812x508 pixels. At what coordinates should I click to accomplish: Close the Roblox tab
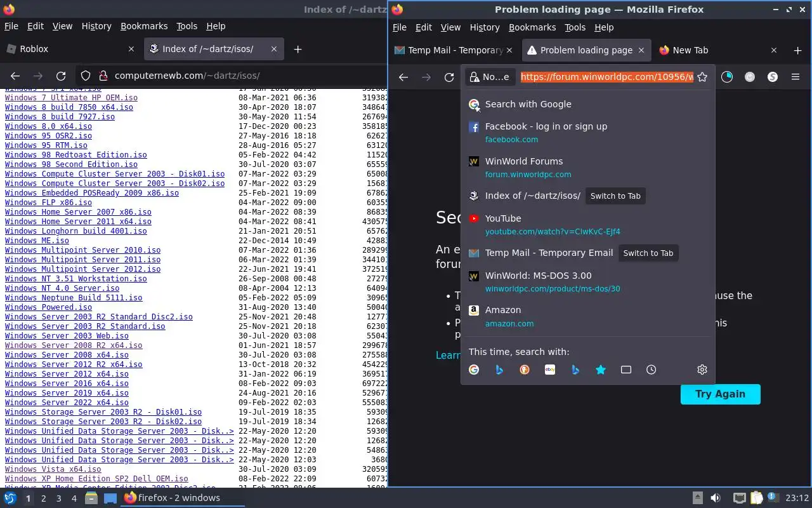pyautogui.click(x=131, y=49)
